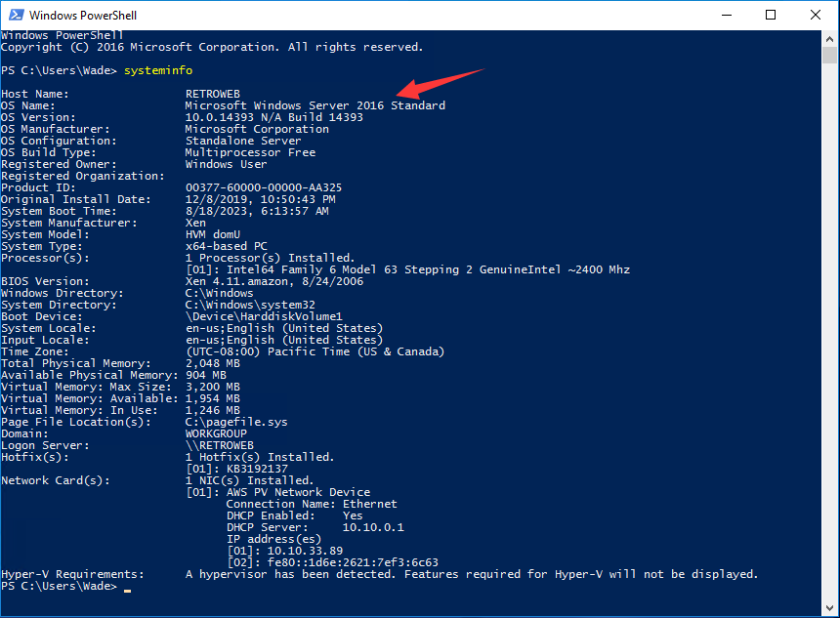Click the PowerShell icon in title bar
This screenshot has width=840, height=618.
tap(14, 15)
